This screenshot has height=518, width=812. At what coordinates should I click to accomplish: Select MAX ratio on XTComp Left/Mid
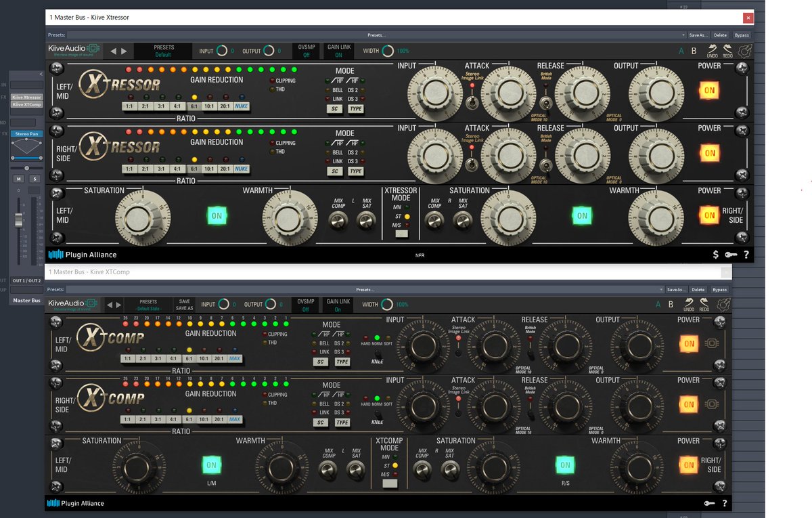pos(235,358)
